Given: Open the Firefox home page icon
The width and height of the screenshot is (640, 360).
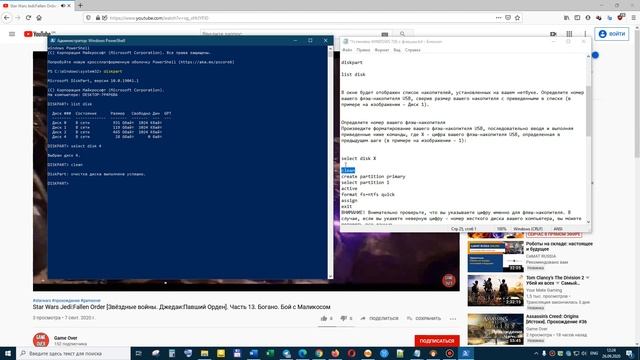Looking at the screenshot, I should pyautogui.click(x=39, y=18).
